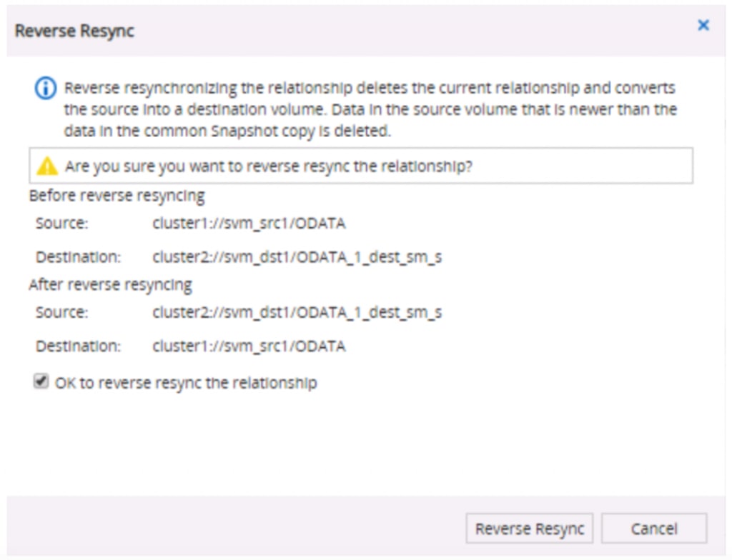Click the After reverse resyncing heading
This screenshot has width=732, height=560.
pyautogui.click(x=110, y=284)
